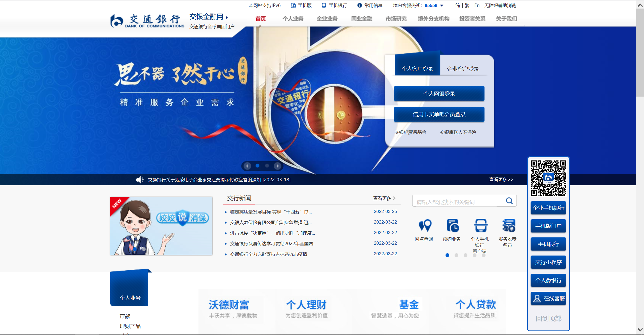
Task: Select the first banner carousel dot
Action: coord(257,165)
